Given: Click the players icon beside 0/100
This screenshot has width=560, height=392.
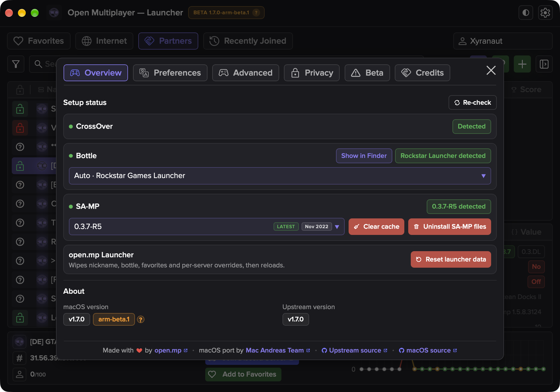Looking at the screenshot, I should pyautogui.click(x=19, y=374).
